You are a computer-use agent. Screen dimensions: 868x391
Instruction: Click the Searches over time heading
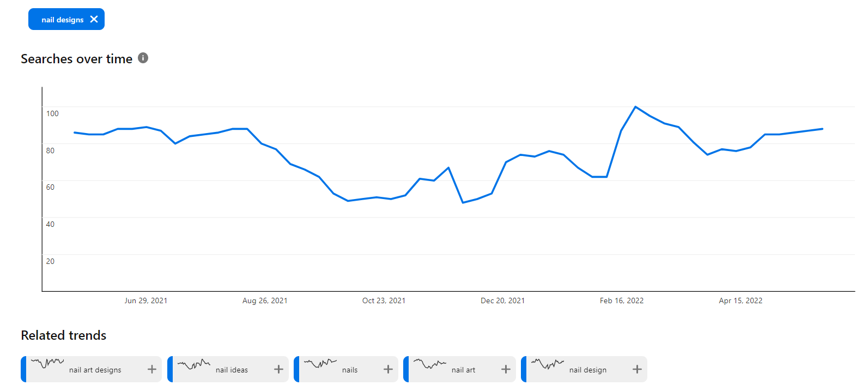(77, 59)
